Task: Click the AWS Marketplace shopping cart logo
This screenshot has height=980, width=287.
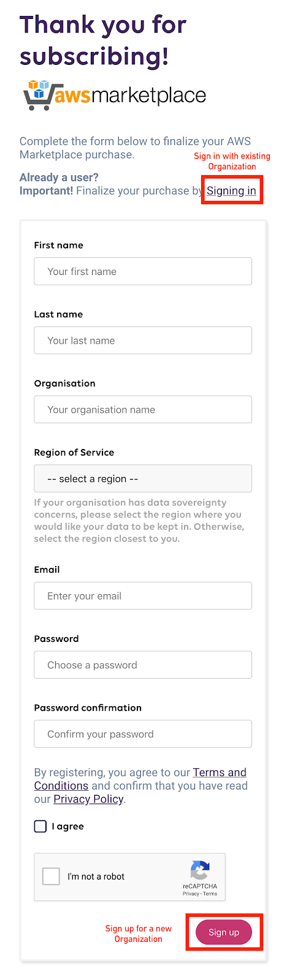Action: pos(39,95)
